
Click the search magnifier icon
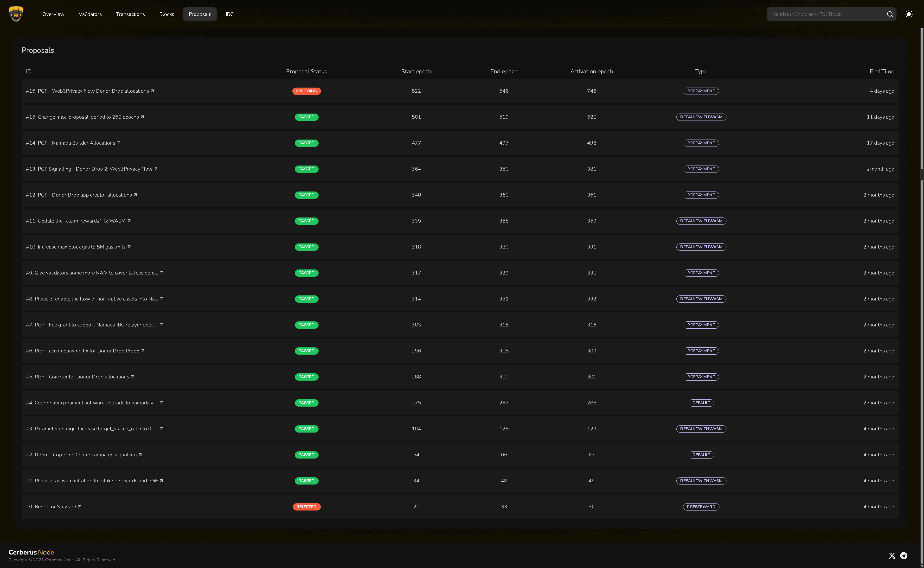[x=890, y=14]
